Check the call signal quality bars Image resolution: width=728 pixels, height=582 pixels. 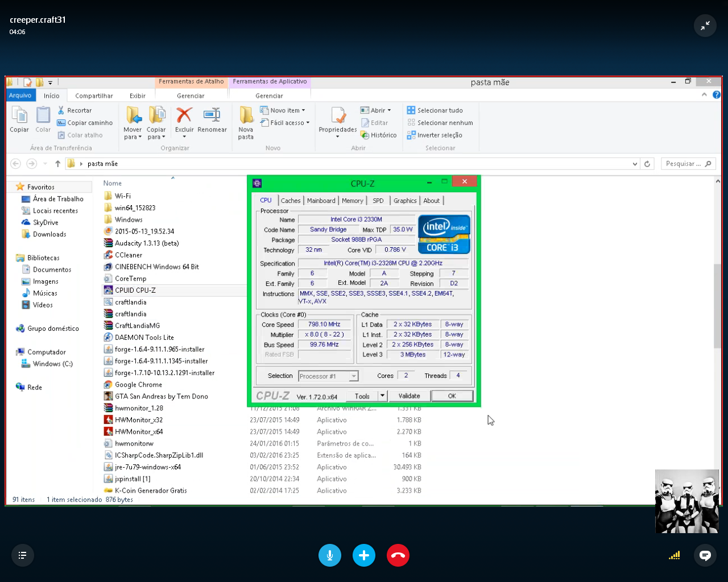coord(675,555)
